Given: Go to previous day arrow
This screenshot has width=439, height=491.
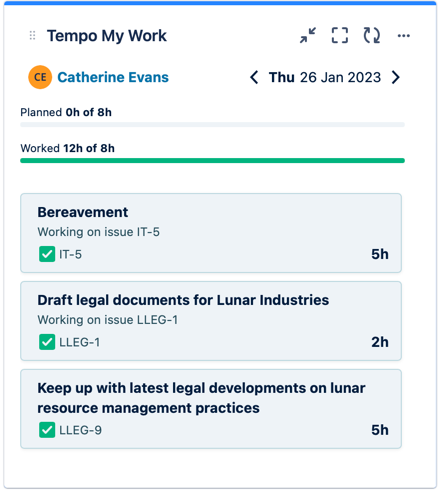Looking at the screenshot, I should (254, 77).
